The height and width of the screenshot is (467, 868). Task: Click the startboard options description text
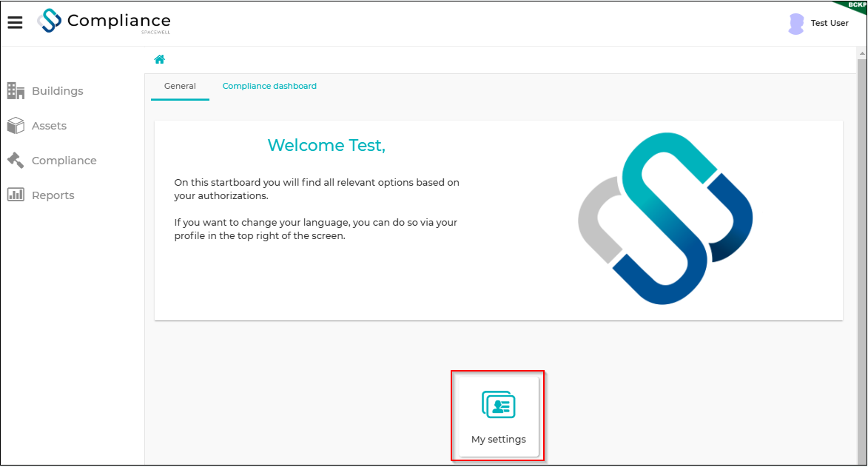tap(317, 189)
